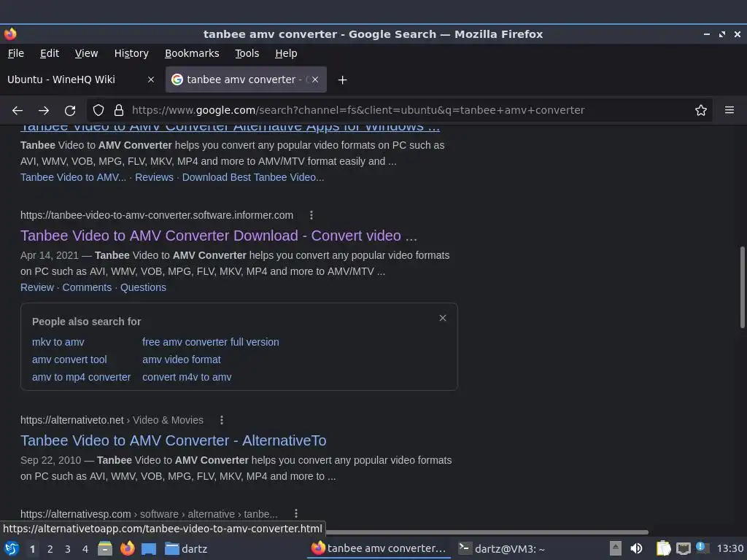This screenshot has width=747, height=560.
Task: Open the Review sublink under informer result
Action: click(37, 287)
